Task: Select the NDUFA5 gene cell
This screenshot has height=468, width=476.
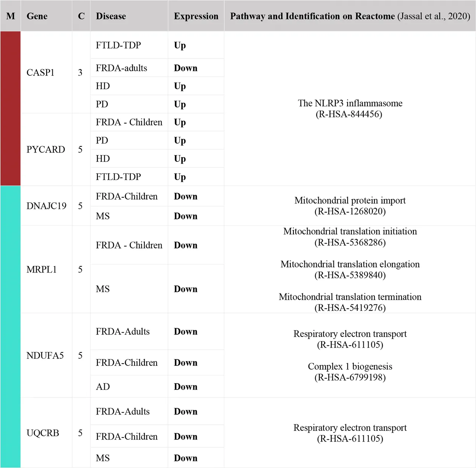Action: click(45, 356)
